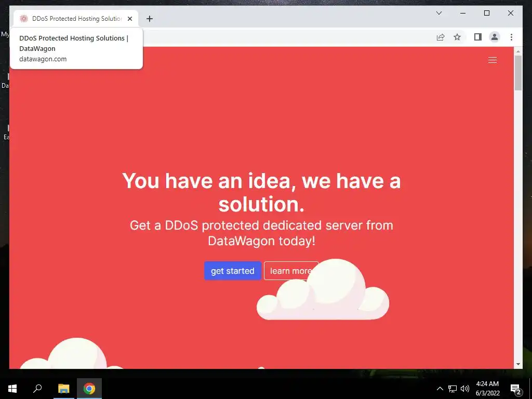Click the 'learn more' button
The image size is (532, 399).
291,271
